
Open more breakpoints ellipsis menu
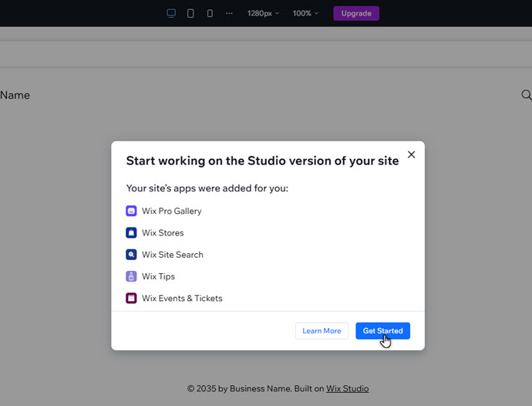pos(229,13)
